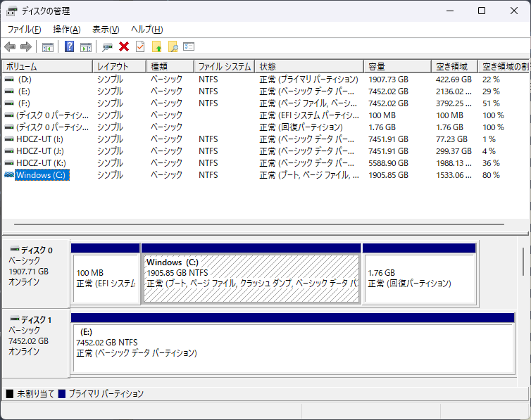Viewport: 531px width, 420px height.
Task: Click the Back arrow toolbar icon
Action: coord(10,47)
